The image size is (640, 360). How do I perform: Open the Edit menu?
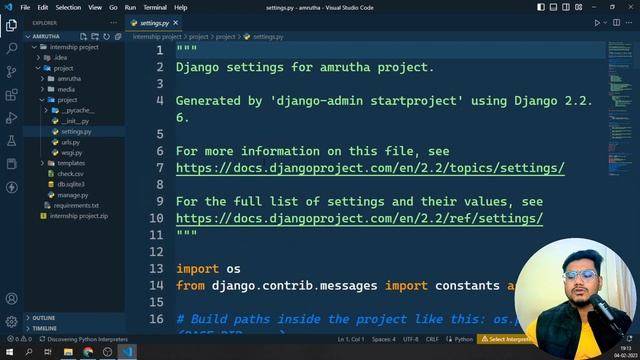click(42, 7)
